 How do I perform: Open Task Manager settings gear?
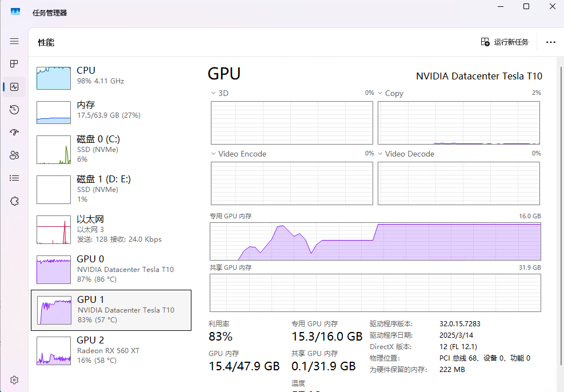point(14,379)
